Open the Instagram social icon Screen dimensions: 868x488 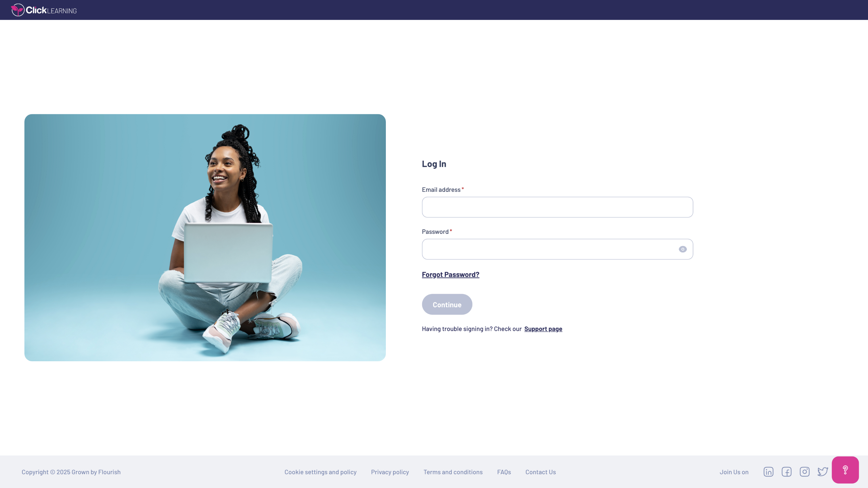(805, 472)
